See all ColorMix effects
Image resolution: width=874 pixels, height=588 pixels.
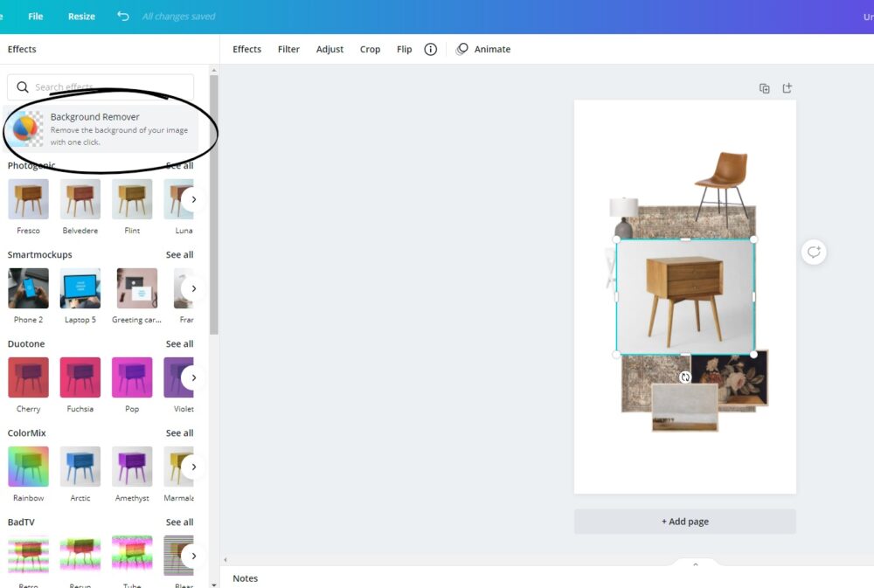click(179, 433)
